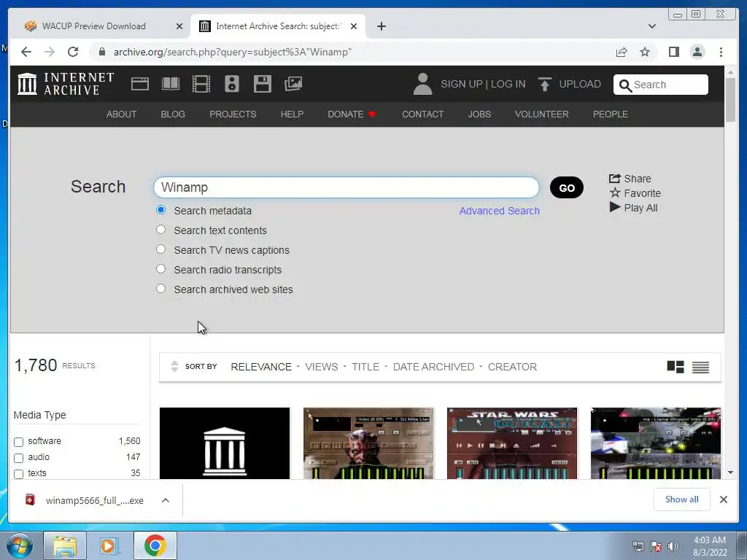This screenshot has width=747, height=560.
Task: Open the Windows Start button
Action: (20, 545)
